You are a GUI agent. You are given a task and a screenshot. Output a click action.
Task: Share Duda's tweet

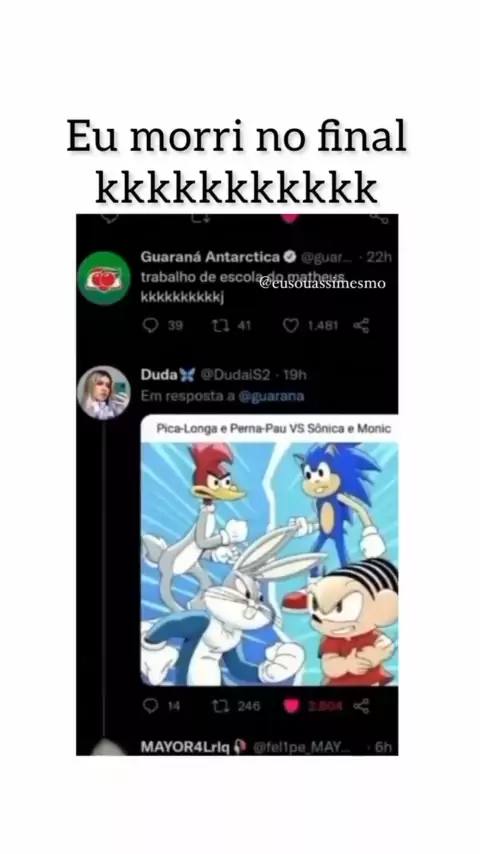click(x=361, y=706)
